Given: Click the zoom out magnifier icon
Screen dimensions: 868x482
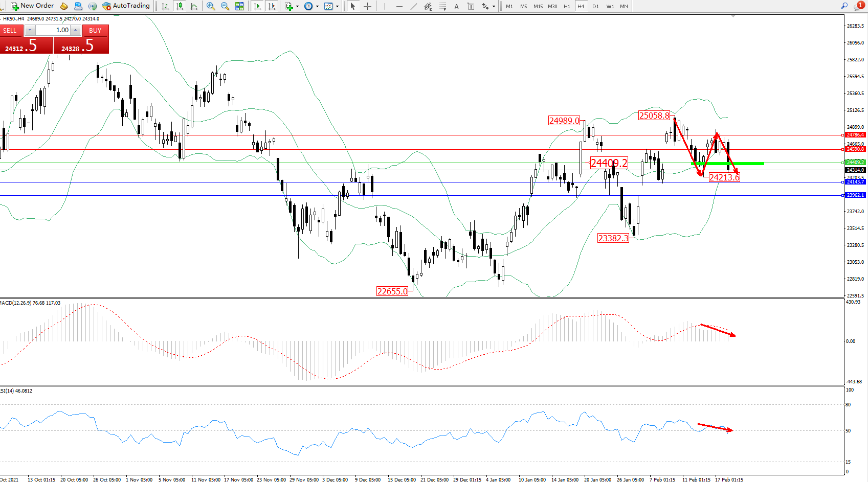Looking at the screenshot, I should [225, 6].
